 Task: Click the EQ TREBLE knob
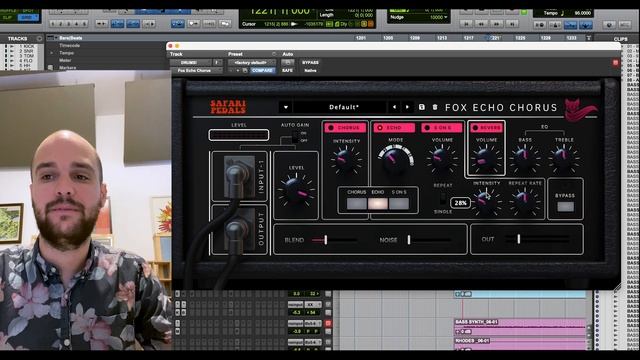point(564,158)
